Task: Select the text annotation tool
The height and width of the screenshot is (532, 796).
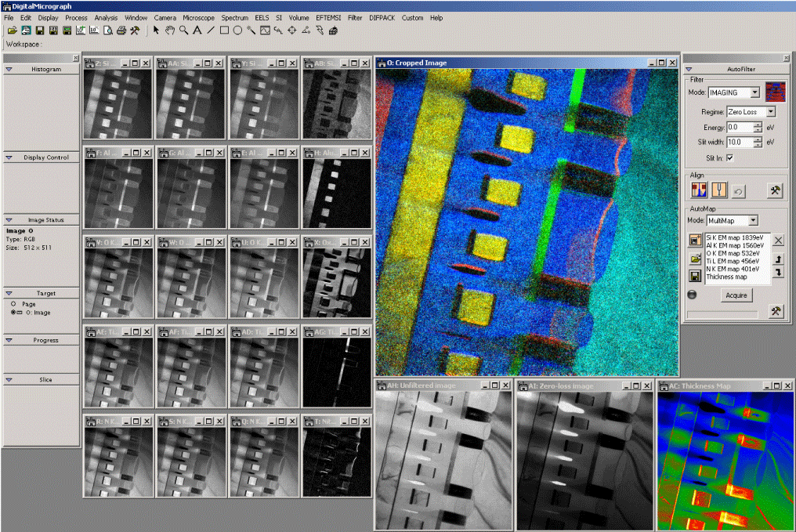Action: (197, 31)
